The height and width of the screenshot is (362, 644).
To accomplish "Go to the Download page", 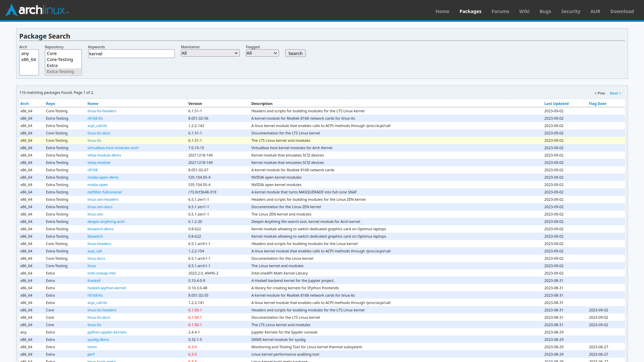I will coord(622,11).
